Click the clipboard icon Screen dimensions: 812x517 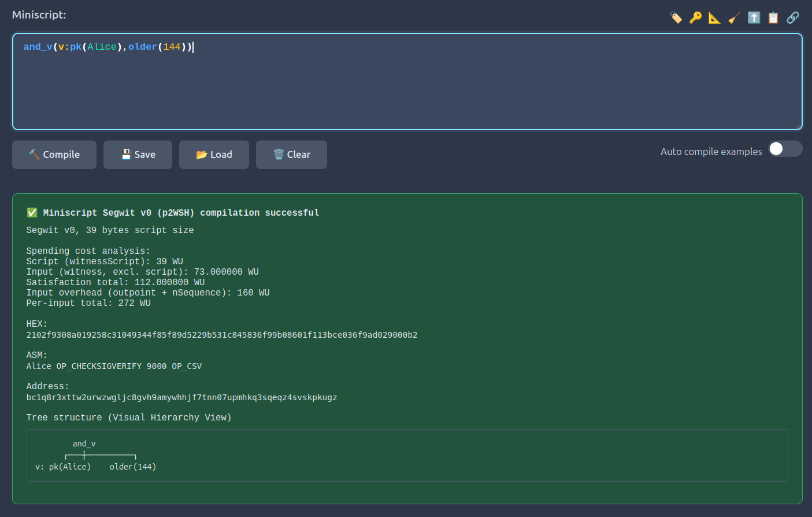773,18
